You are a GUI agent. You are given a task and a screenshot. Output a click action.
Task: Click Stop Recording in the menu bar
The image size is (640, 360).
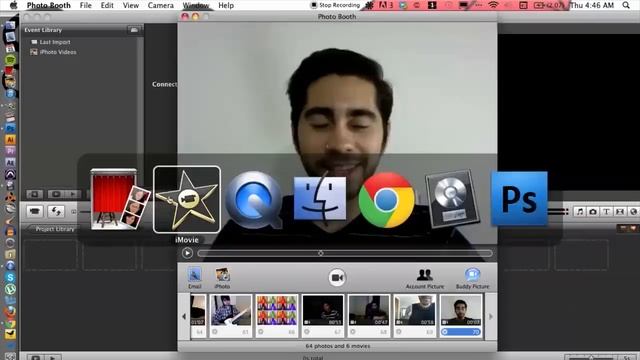click(x=336, y=5)
